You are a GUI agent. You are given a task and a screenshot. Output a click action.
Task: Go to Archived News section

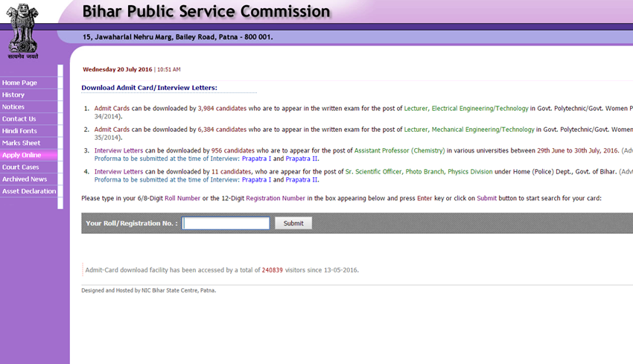coord(25,179)
